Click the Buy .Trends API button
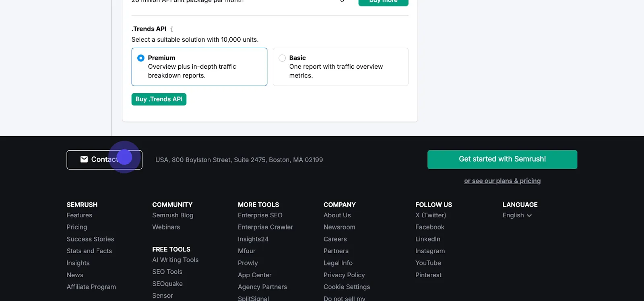The image size is (644, 301). [x=159, y=99]
